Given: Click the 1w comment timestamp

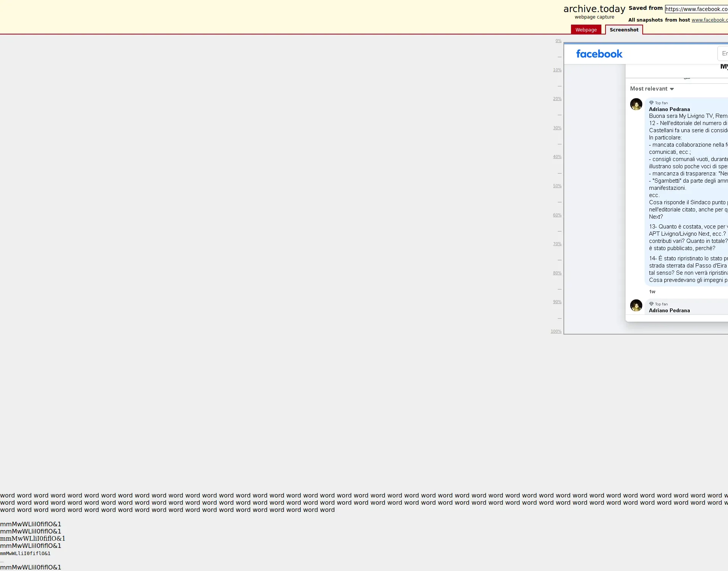Looking at the screenshot, I should [x=652, y=292].
